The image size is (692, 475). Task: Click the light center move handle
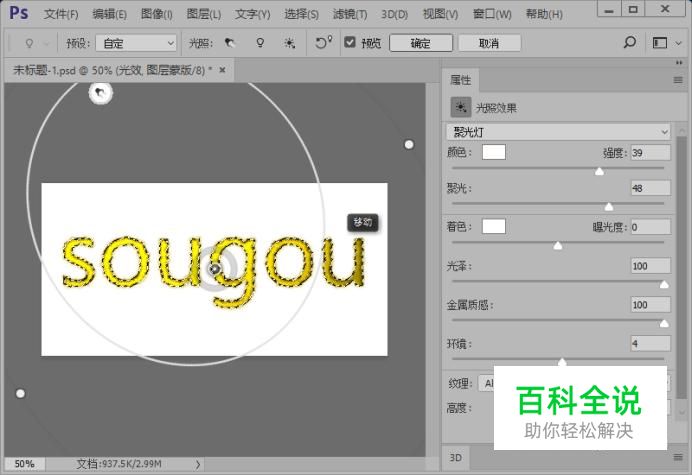pos(214,268)
